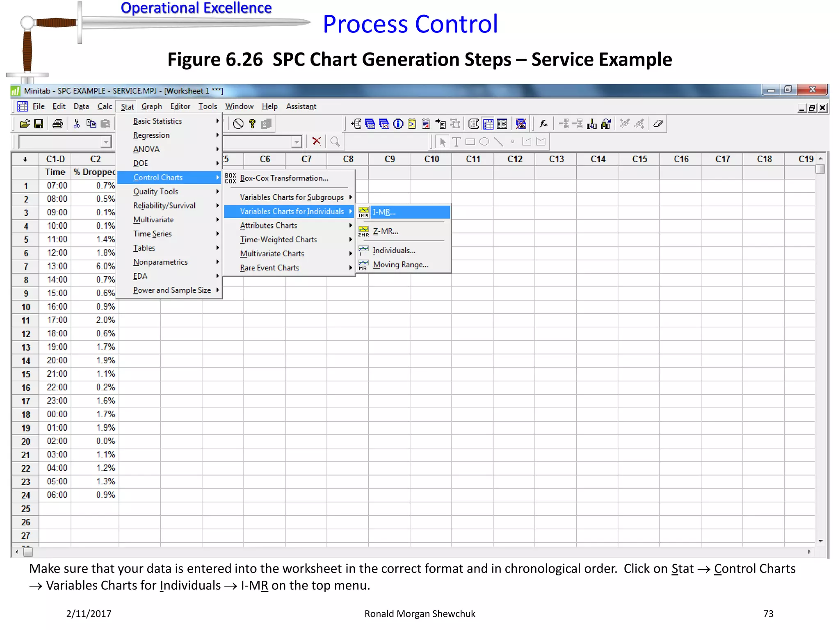Click the horizontal scrollbar right arrow
Screen dimensions: 840x630
tap(809, 552)
